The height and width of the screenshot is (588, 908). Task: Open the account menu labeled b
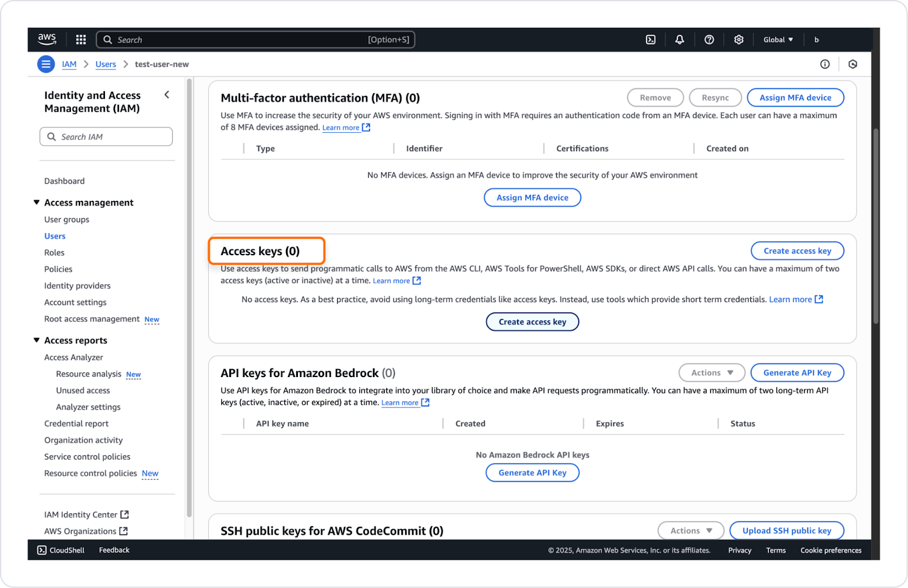click(817, 40)
